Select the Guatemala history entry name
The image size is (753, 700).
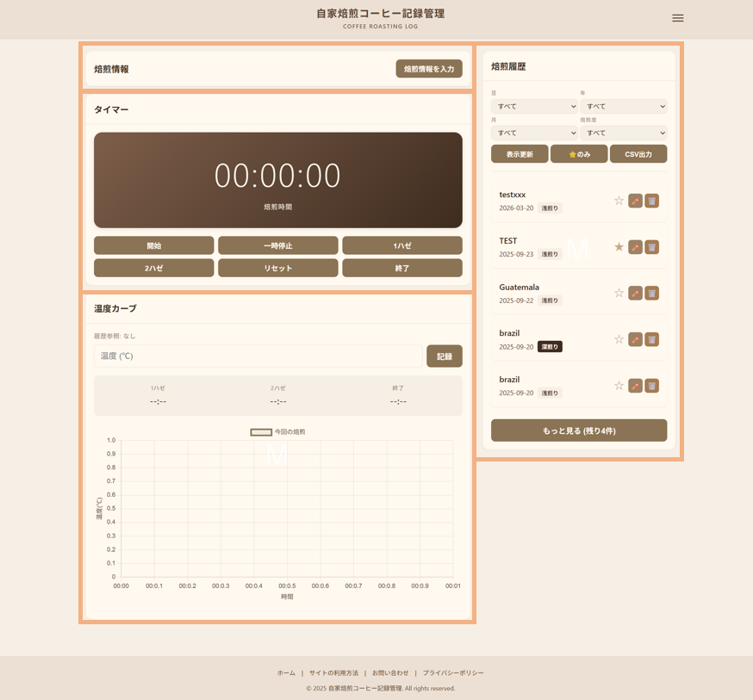click(520, 288)
